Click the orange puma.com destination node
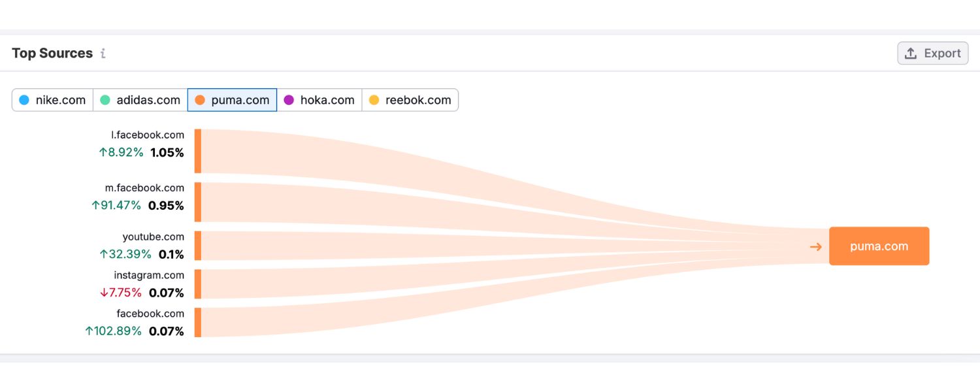The image size is (980, 392). (x=879, y=246)
